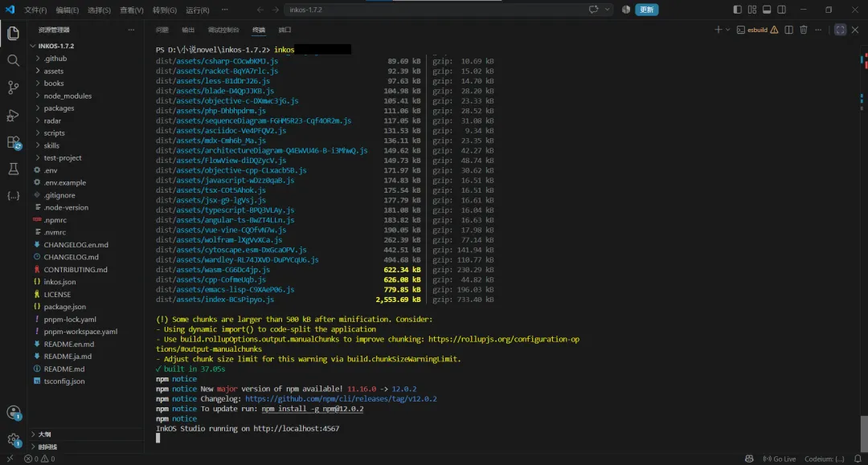Open the Extensions view

coord(14,142)
